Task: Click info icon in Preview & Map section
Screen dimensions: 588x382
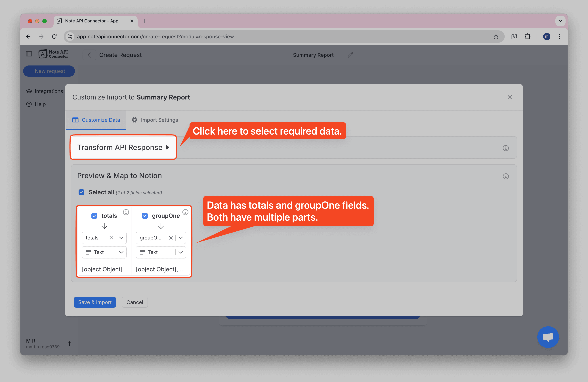Action: pyautogui.click(x=505, y=176)
